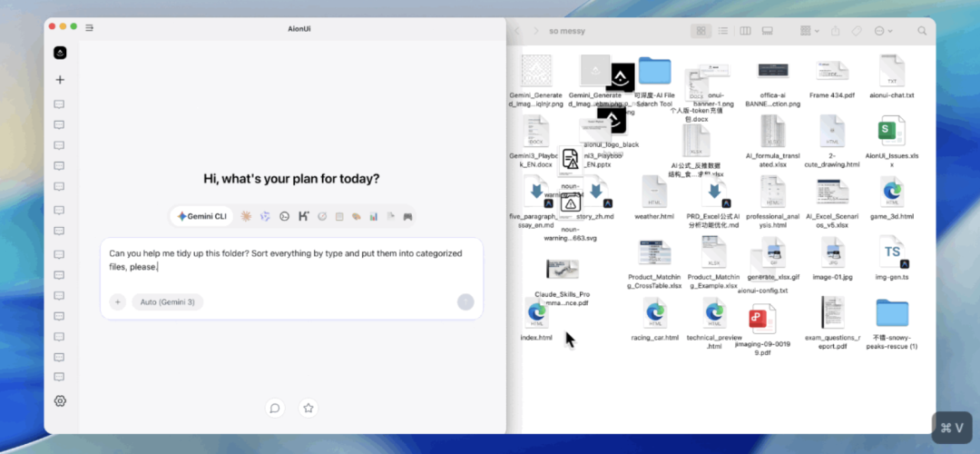
Task: Select the bar chart assistant icon
Action: [x=373, y=216]
